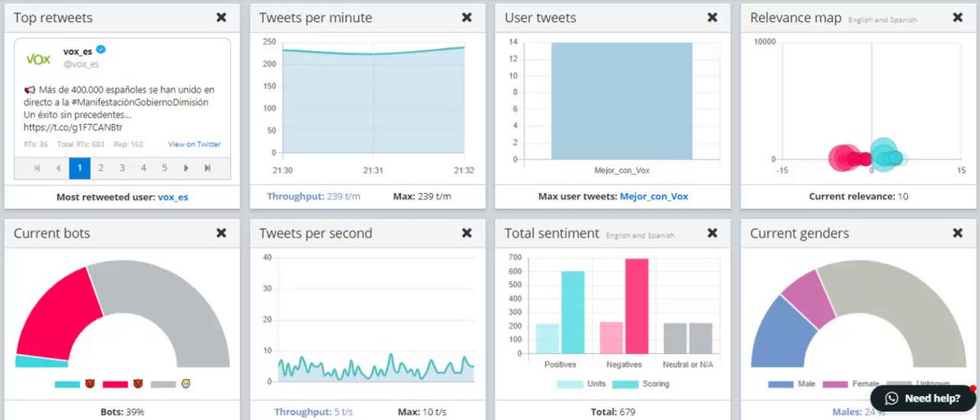The width and height of the screenshot is (980, 420).
Task: Toggle the cyan bots legend swatch
Action: [x=68, y=384]
